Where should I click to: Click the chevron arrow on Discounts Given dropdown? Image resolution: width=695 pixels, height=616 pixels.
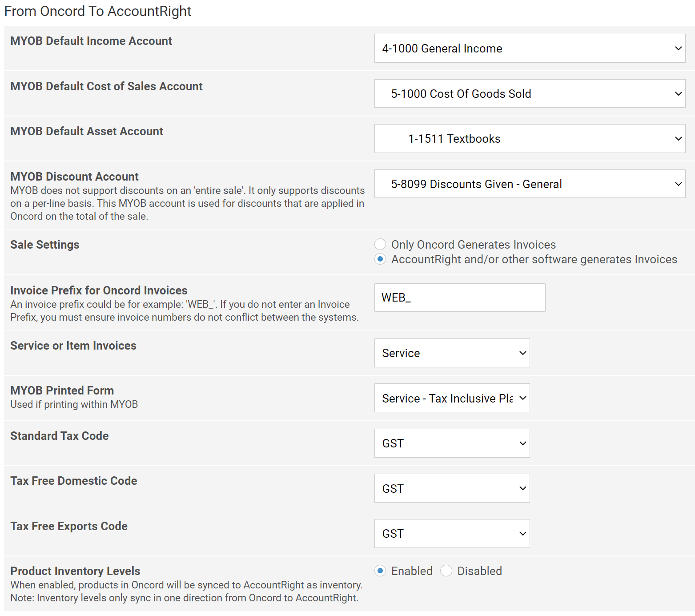[678, 184]
